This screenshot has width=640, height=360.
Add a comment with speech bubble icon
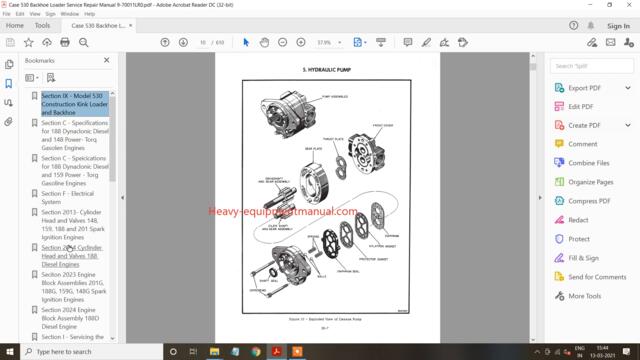(x=407, y=42)
